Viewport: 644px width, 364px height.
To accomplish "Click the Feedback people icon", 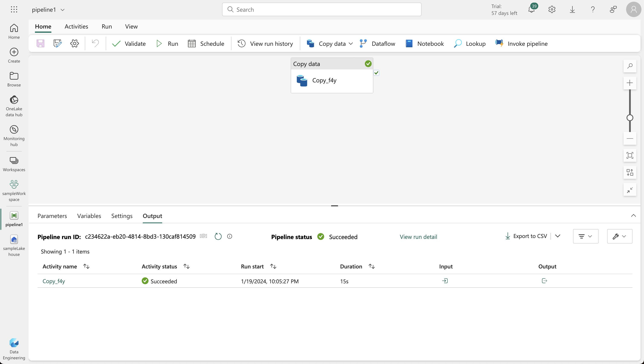I will click(x=613, y=10).
